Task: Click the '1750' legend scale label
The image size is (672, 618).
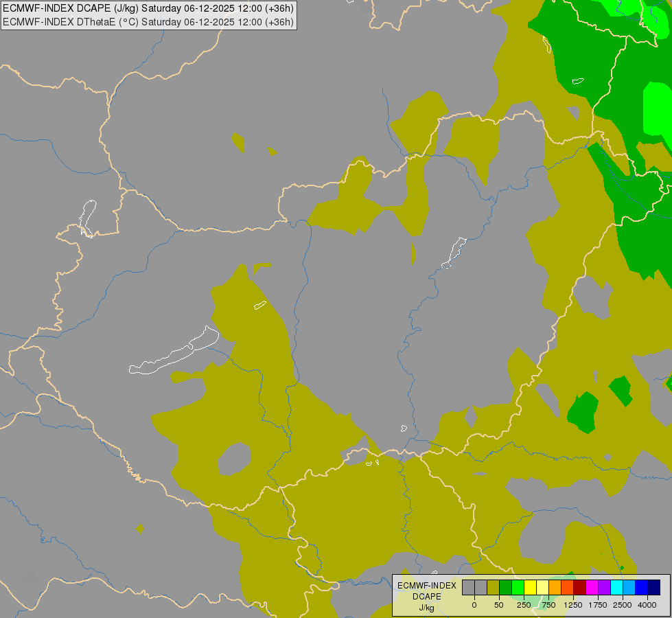Action: pyautogui.click(x=598, y=605)
